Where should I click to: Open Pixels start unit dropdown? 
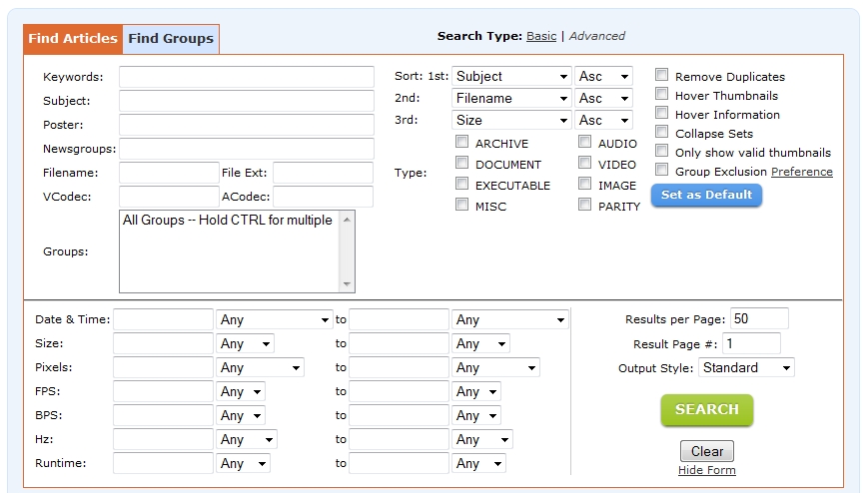[x=260, y=368]
